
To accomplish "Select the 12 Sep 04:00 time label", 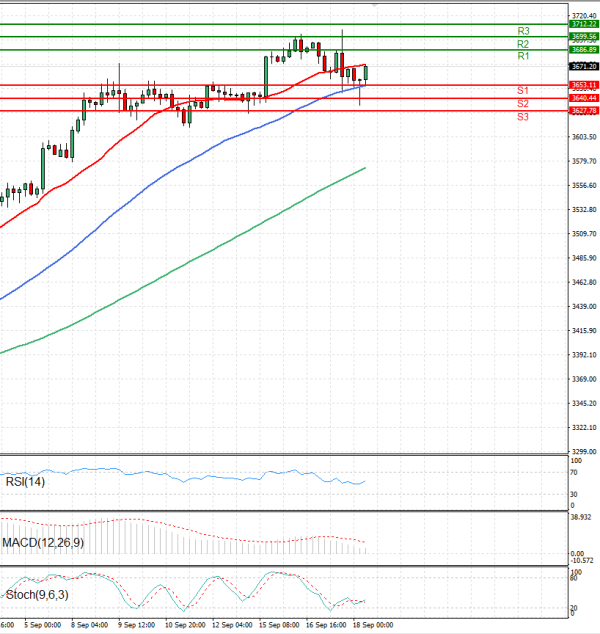I will [x=232, y=625].
